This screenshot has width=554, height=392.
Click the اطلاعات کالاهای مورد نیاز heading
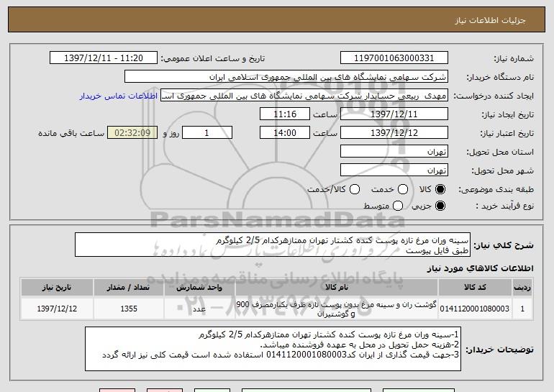(480, 268)
